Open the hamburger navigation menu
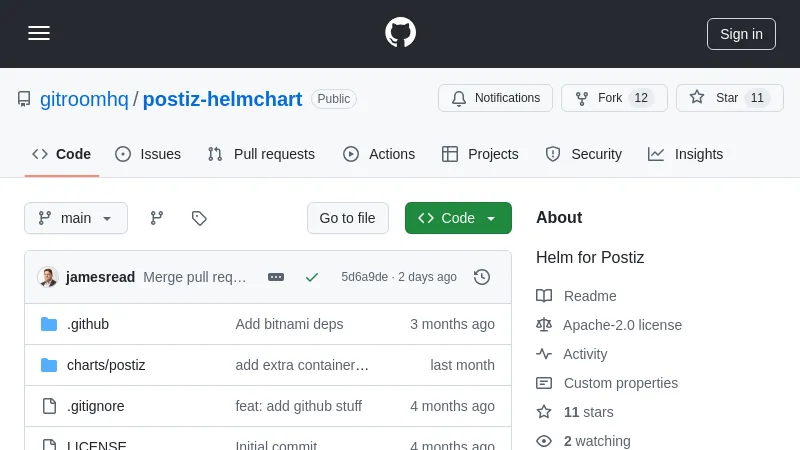Screen dimensions: 800x450 39,33
